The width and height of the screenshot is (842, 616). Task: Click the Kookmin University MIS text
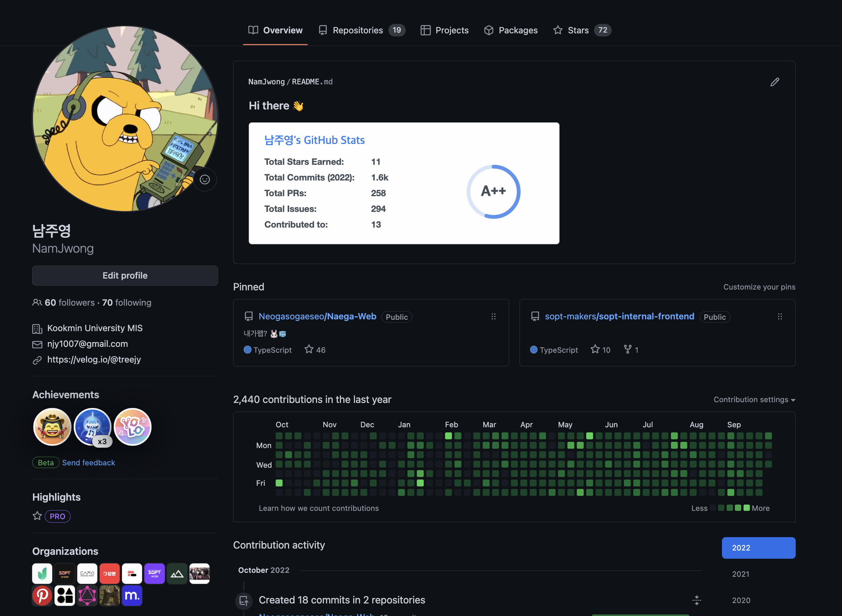[x=95, y=328]
